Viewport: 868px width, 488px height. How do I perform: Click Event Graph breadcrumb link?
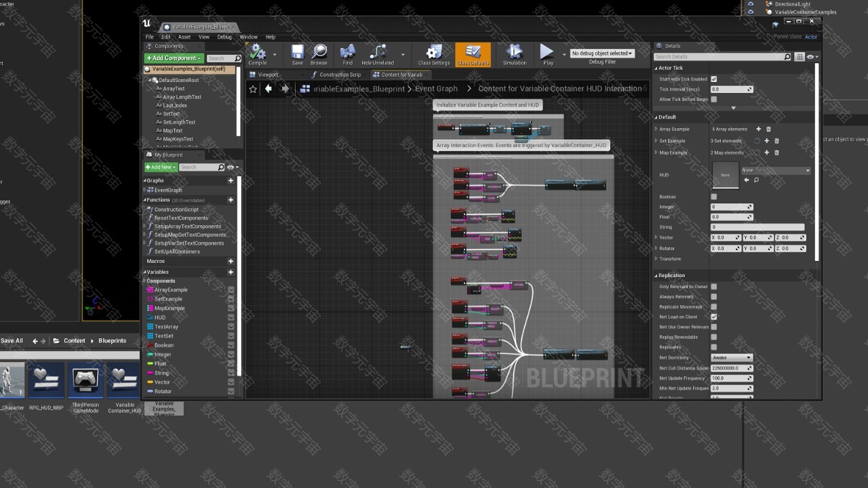tap(436, 89)
